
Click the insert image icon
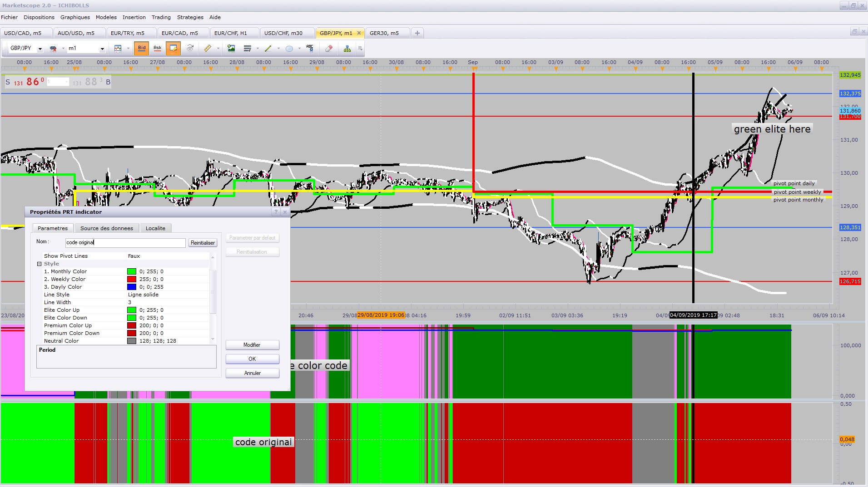[x=231, y=48]
